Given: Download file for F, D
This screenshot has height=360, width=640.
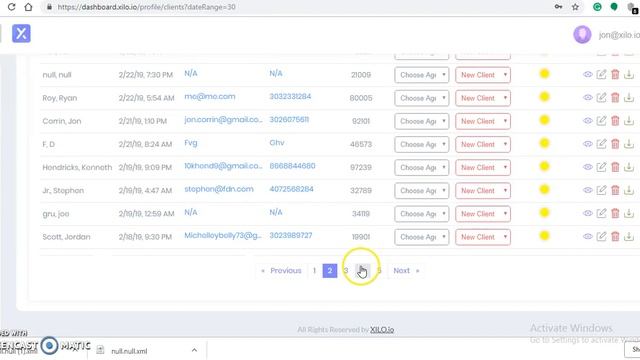Looking at the screenshot, I should pos(629,144).
